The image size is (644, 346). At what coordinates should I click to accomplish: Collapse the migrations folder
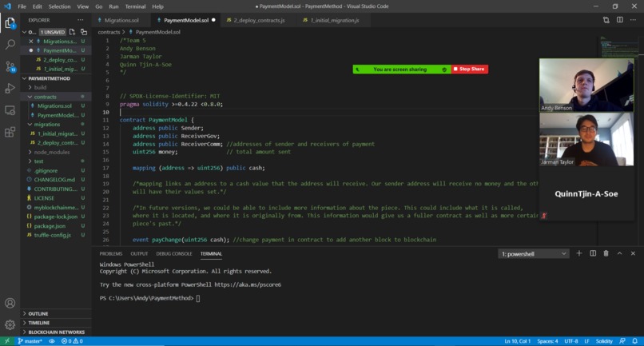point(56,124)
